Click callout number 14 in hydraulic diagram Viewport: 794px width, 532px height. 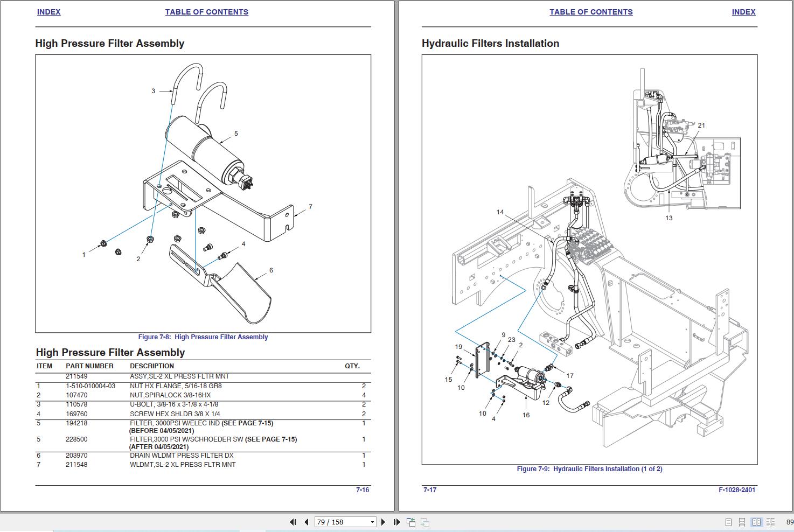tap(500, 212)
